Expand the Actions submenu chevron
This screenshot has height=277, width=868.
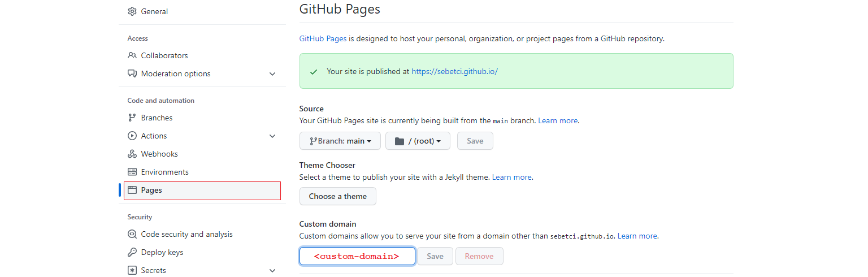pos(272,136)
